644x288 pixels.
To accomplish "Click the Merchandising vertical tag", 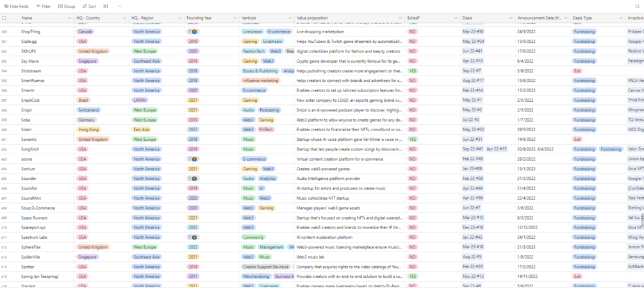I will point(256,276).
